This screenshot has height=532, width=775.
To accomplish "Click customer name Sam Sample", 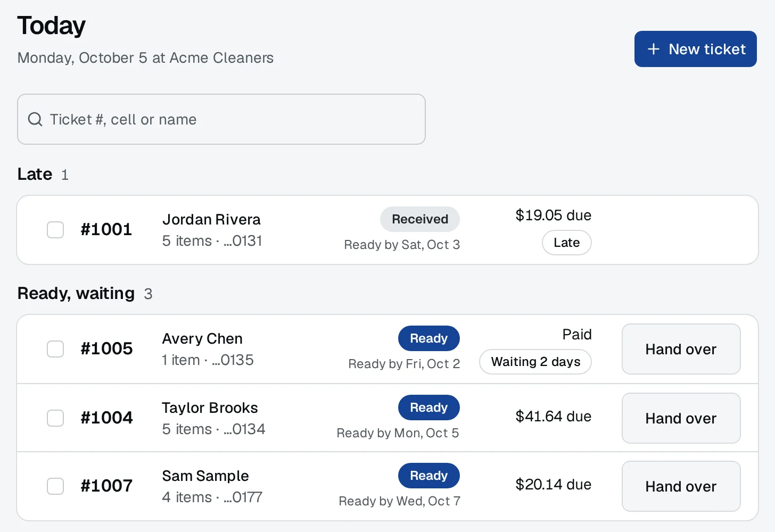I will pos(205,476).
